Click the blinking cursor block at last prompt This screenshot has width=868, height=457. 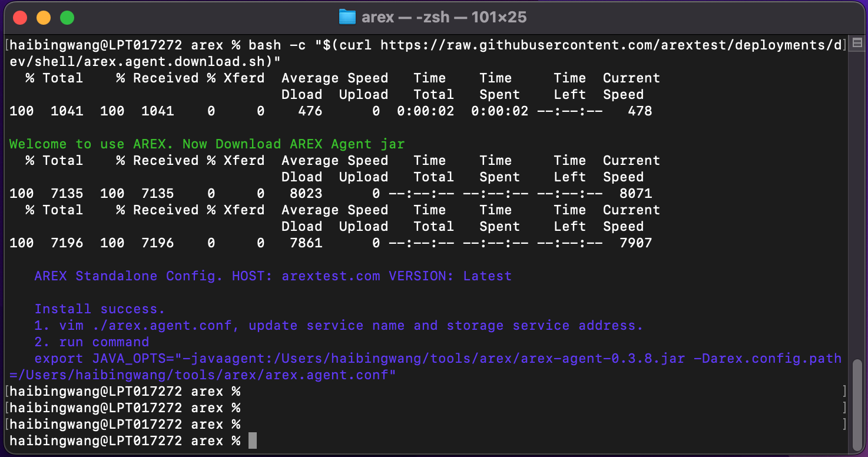(x=253, y=441)
